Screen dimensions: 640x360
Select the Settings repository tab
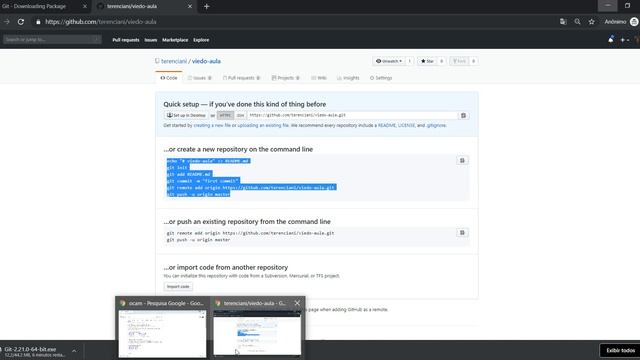(381, 78)
